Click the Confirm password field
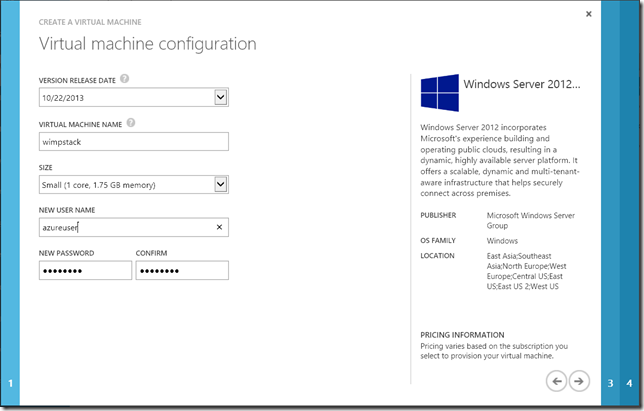644x411 pixels. (x=182, y=271)
